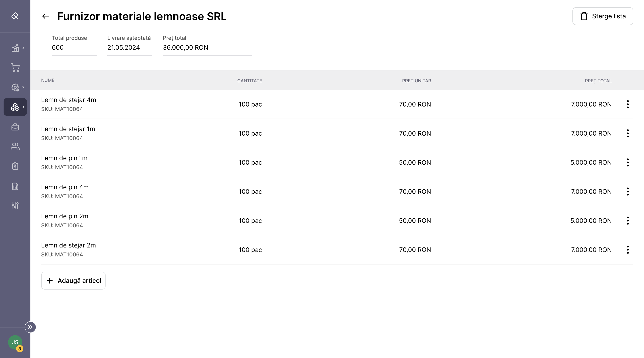This screenshot has height=358, width=644.
Task: Click total price of Lemn de stejar 1m
Action: [591, 133]
